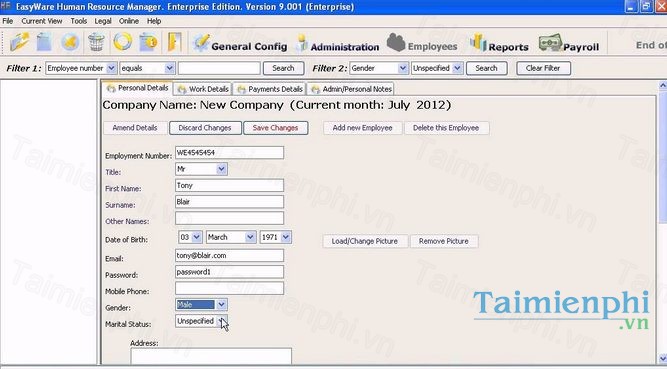Viewport: 667px width, 369px height.
Task: Click the Discard Changes button
Action: (205, 128)
